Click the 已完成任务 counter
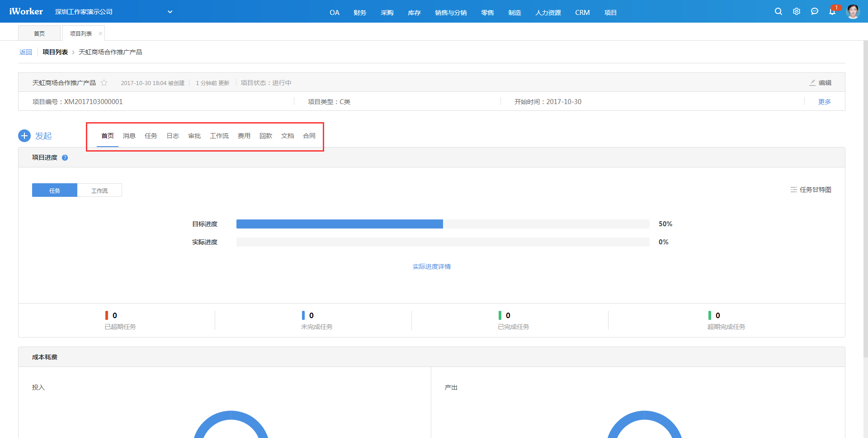 [x=514, y=320]
